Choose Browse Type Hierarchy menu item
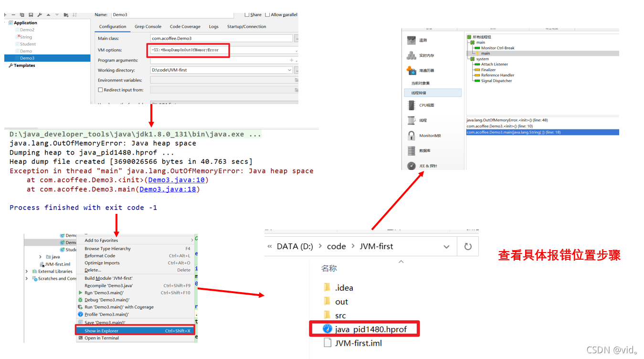 coord(136,249)
